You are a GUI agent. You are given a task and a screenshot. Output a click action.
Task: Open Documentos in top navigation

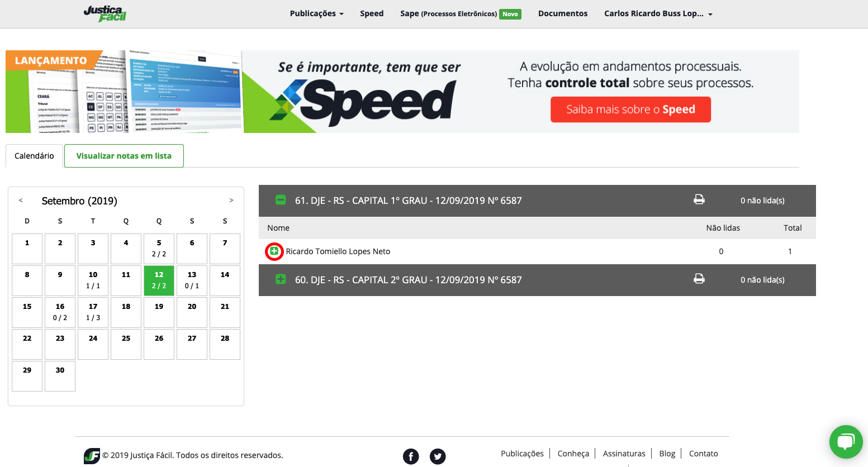[563, 13]
